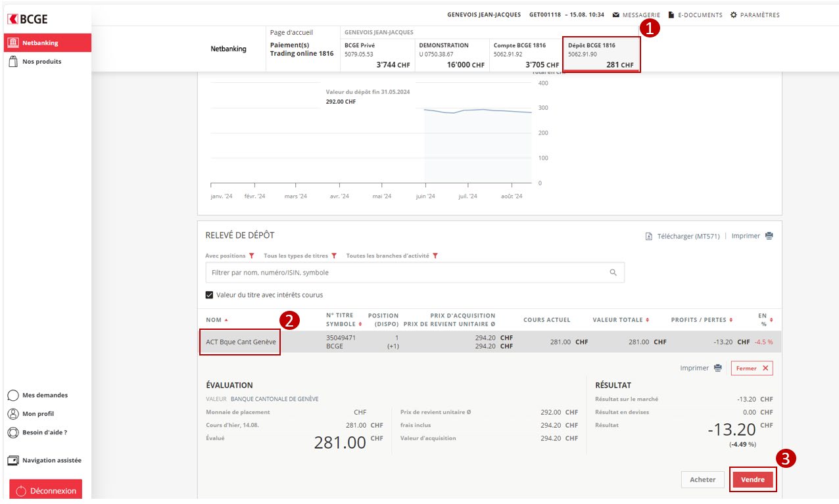Select the Dépôt BCGE 1816 tab
Image resolution: width=839 pixels, height=504 pixels.
click(x=601, y=55)
